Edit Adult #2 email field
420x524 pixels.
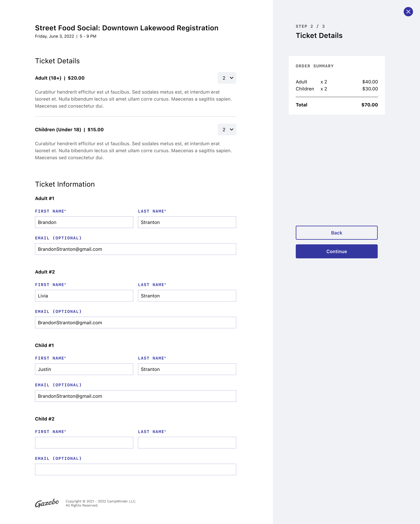pos(135,323)
